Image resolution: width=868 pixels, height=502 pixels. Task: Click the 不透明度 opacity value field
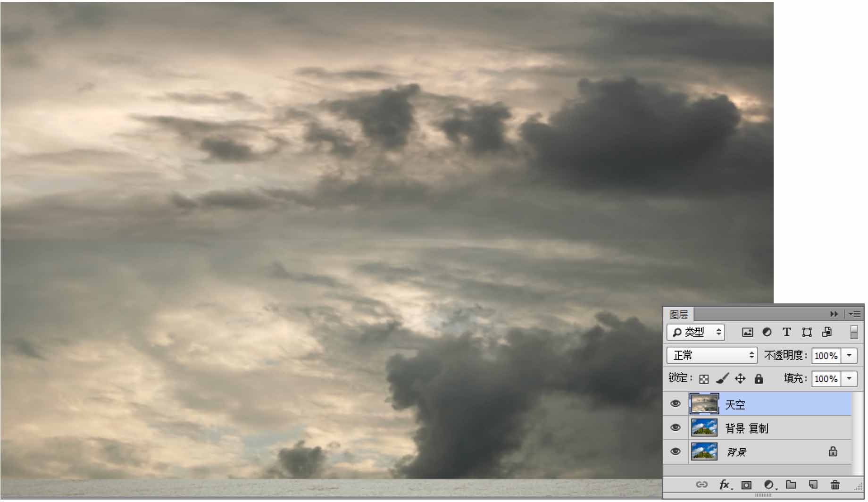[826, 356]
